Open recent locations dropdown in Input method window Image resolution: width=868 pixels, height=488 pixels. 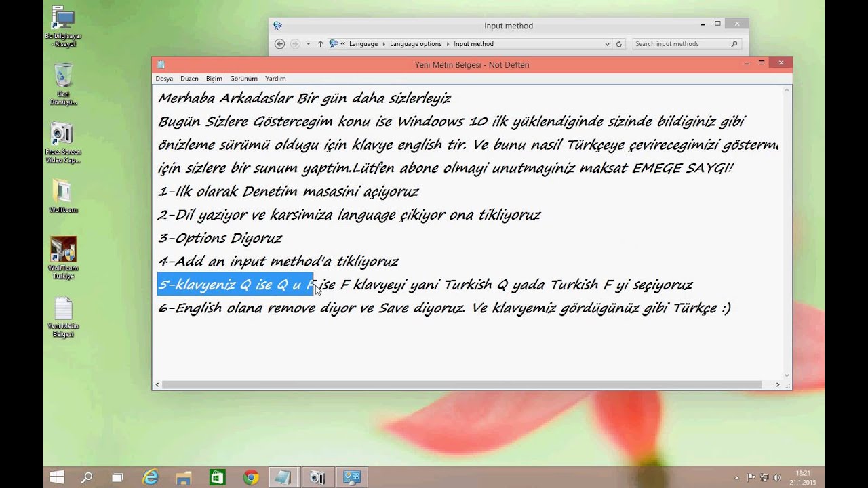tap(308, 44)
